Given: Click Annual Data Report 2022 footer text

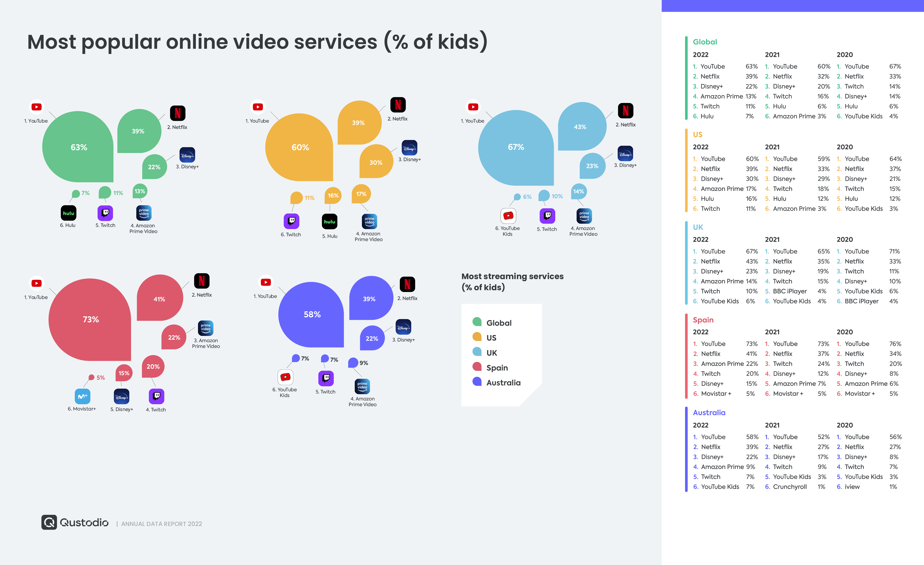Looking at the screenshot, I should pos(161,524).
